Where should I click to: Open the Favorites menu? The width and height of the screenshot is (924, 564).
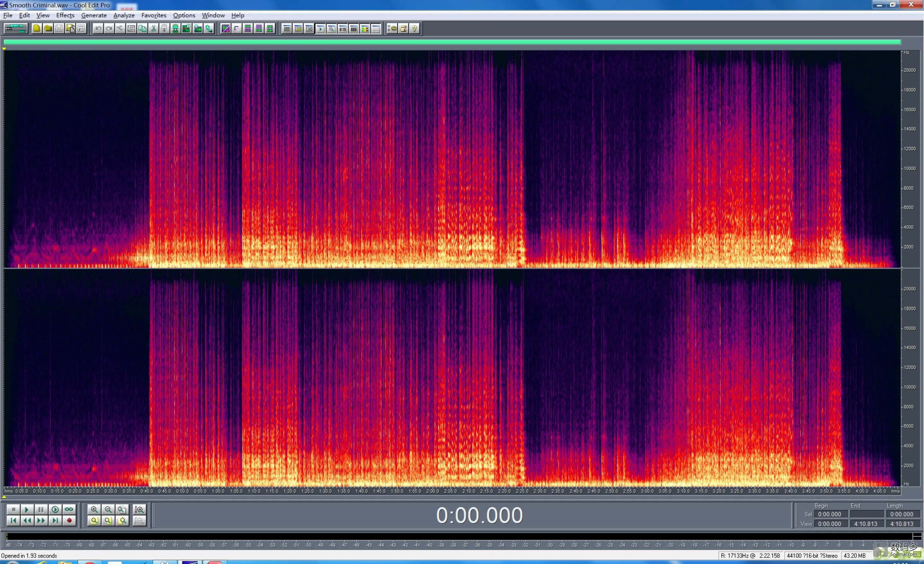click(154, 15)
